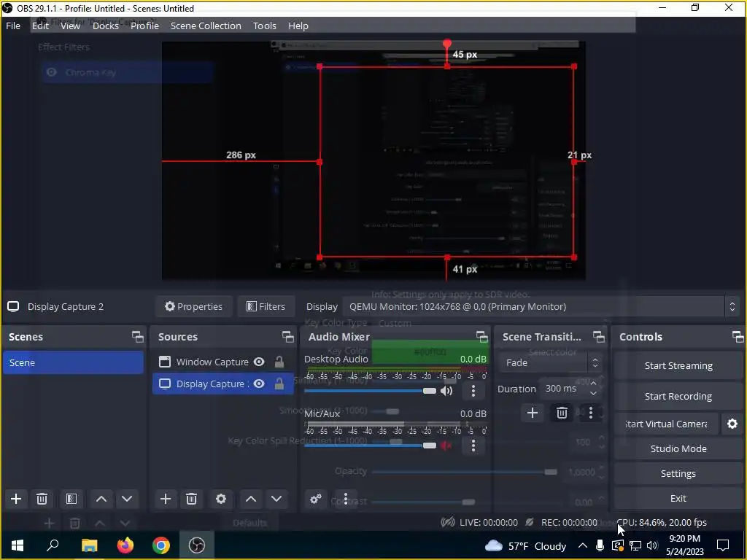Click Start Recording button
The image size is (747, 560).
[x=678, y=396]
